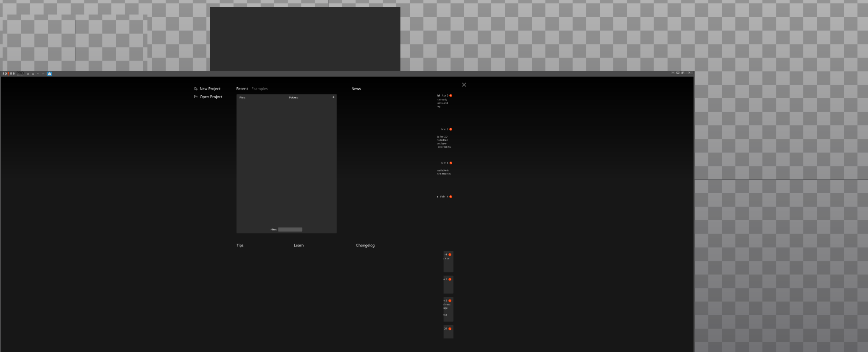Screen dimensions: 868x352
Task: Choose Open Project
Action: tap(208, 97)
